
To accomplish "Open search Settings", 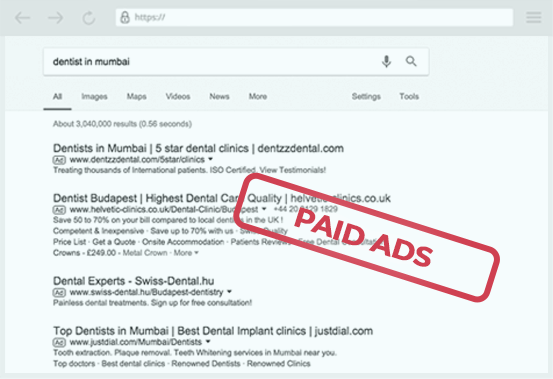I will (x=366, y=97).
